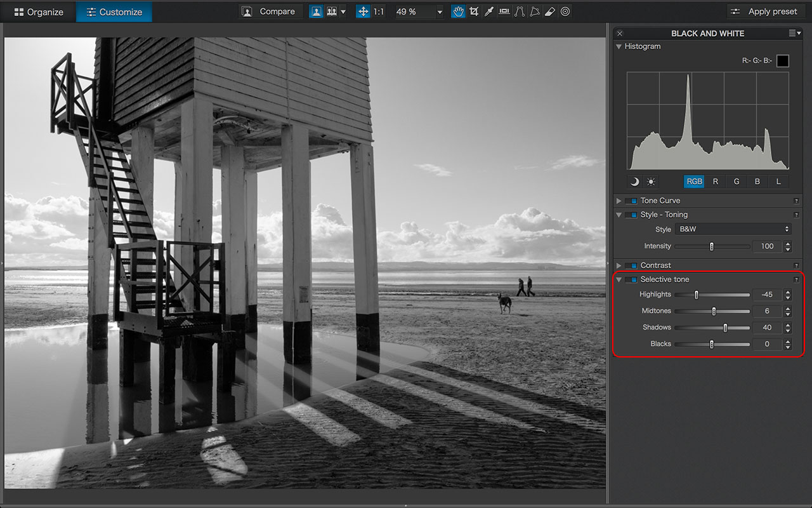Image resolution: width=812 pixels, height=508 pixels.
Task: Click the Midtones value stepper arrows
Action: tap(788, 311)
